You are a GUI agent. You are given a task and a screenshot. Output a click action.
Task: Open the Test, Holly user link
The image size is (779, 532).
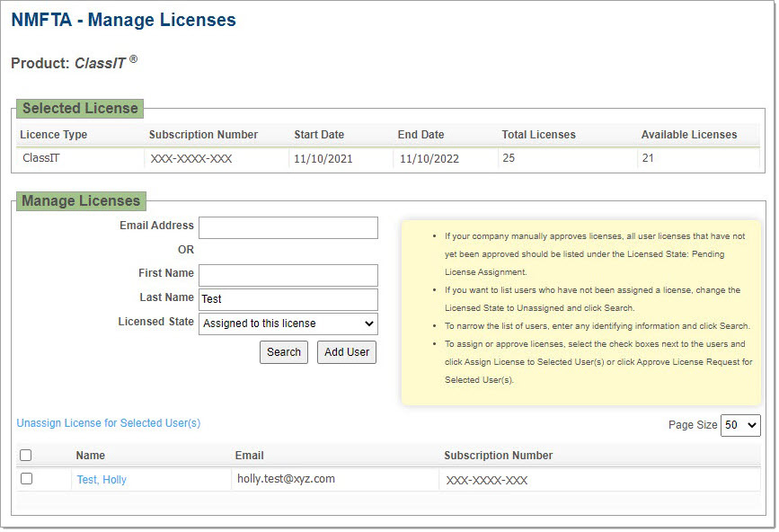(102, 480)
